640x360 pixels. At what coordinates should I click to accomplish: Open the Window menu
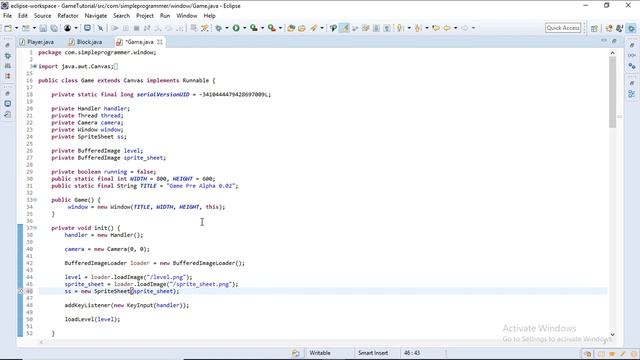point(187,16)
